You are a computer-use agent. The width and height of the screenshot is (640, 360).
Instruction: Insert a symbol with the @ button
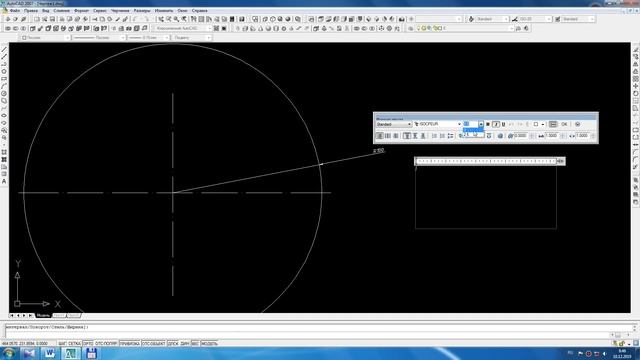point(500,136)
